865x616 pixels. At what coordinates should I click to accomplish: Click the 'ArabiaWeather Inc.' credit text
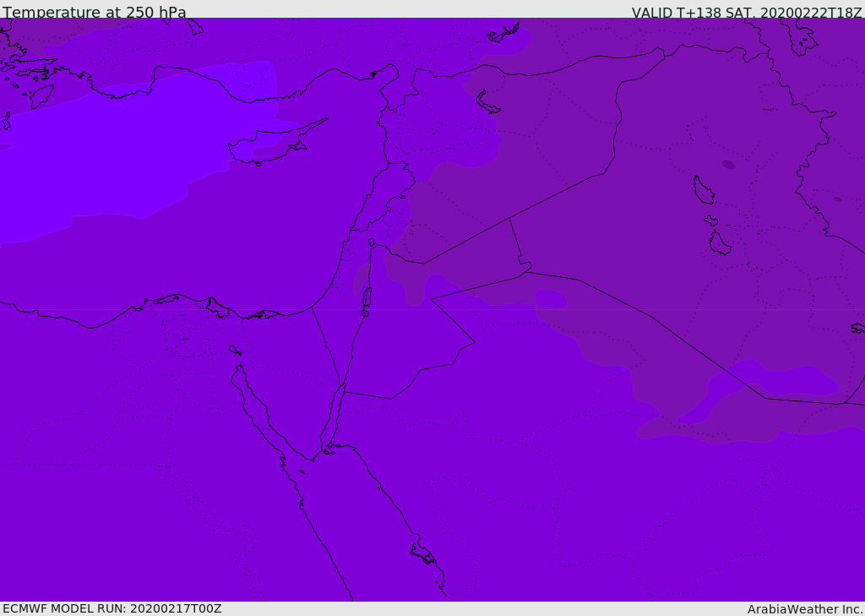coord(805,609)
